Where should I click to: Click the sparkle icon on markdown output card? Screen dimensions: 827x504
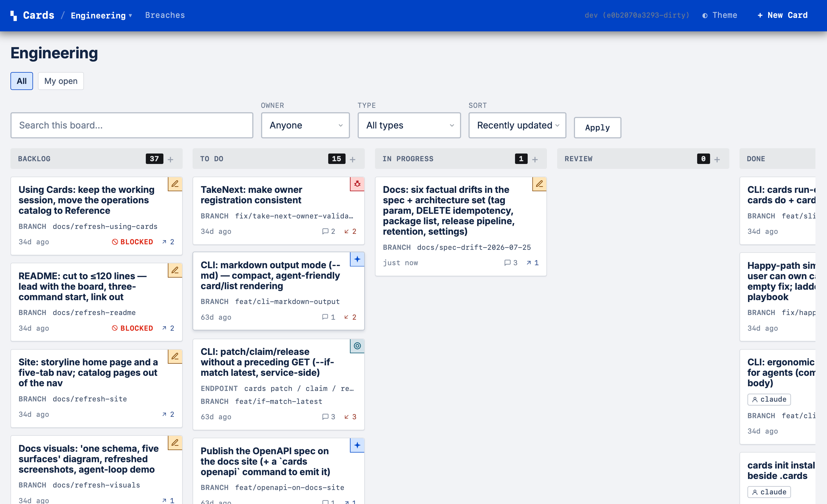pos(357,259)
